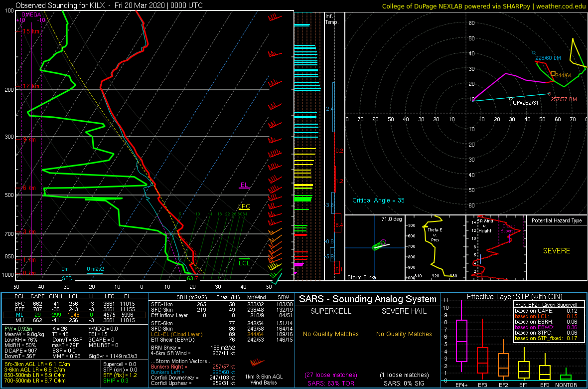
Task: Click the yellow LFC level marker
Action: tap(244, 206)
